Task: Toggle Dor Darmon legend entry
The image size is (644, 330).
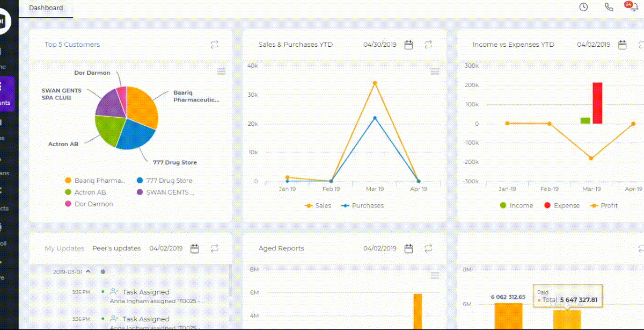Action: [x=89, y=204]
